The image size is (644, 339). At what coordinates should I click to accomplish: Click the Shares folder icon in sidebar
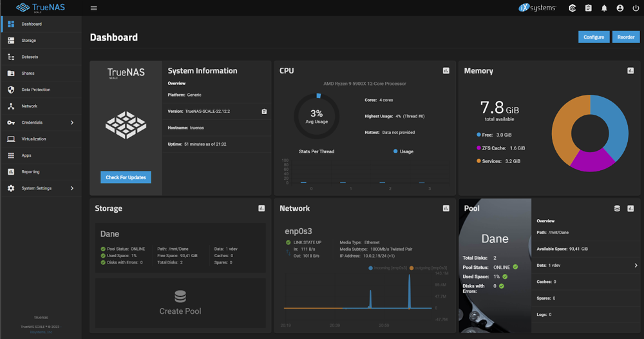pos(11,73)
